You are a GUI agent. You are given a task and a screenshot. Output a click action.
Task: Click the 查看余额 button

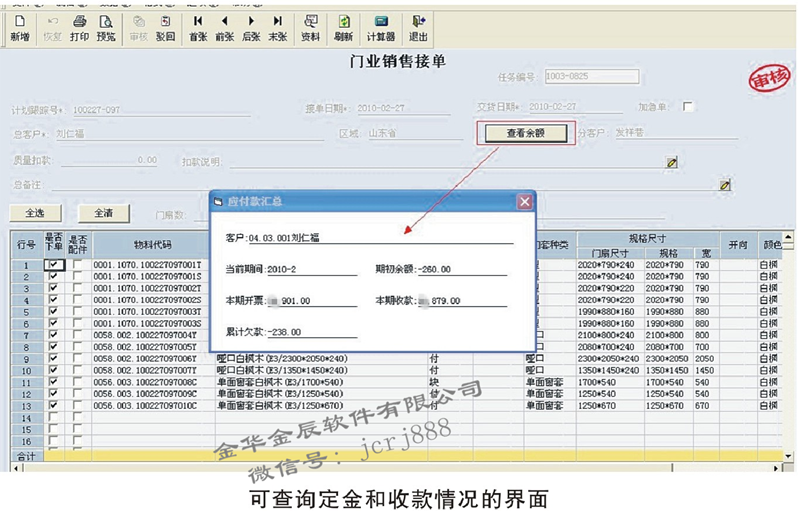(x=525, y=133)
